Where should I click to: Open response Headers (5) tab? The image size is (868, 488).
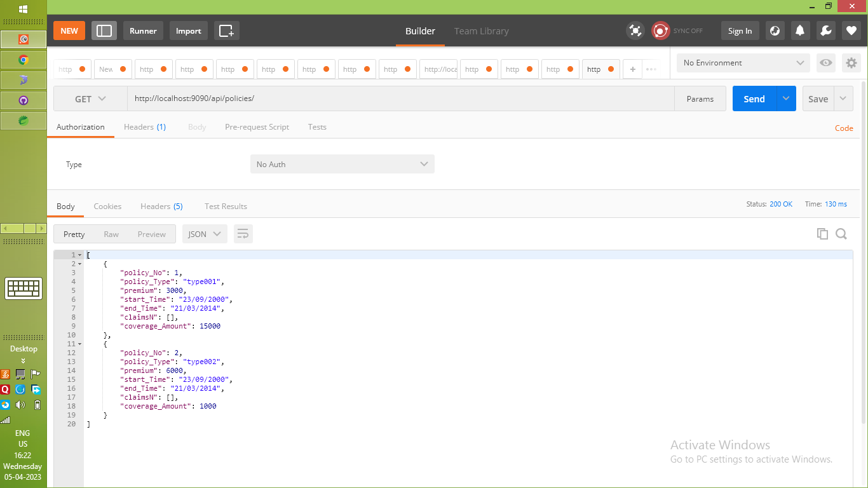(161, 207)
